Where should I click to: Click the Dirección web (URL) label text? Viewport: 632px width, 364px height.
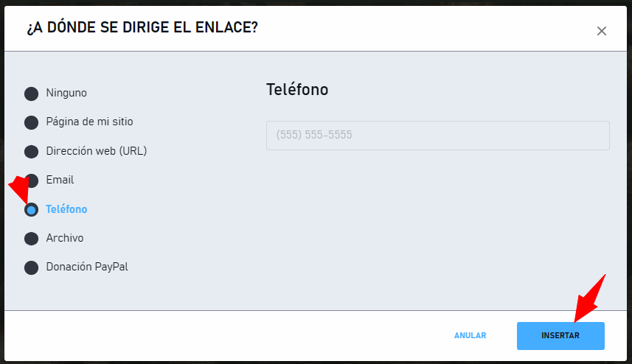[97, 151]
